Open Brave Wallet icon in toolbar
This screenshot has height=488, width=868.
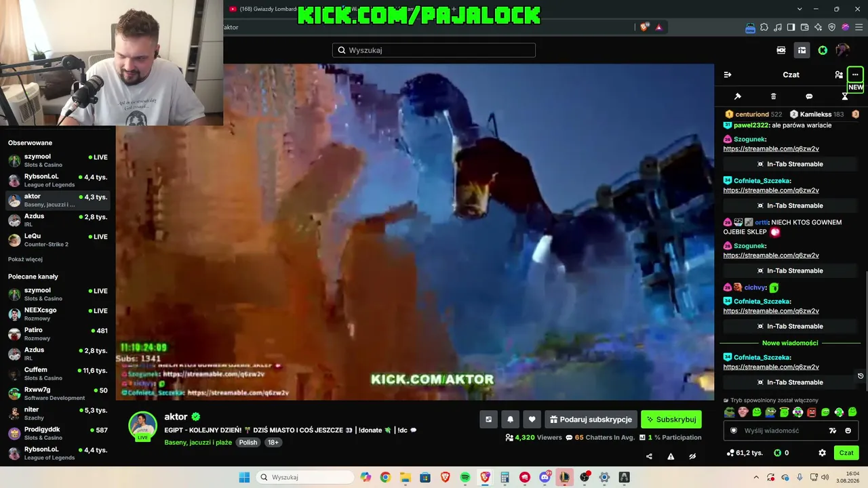tap(804, 27)
